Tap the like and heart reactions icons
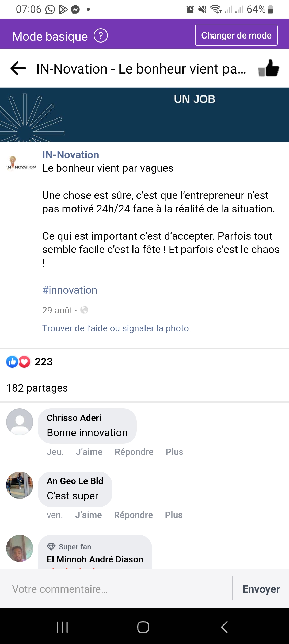 click(x=18, y=362)
